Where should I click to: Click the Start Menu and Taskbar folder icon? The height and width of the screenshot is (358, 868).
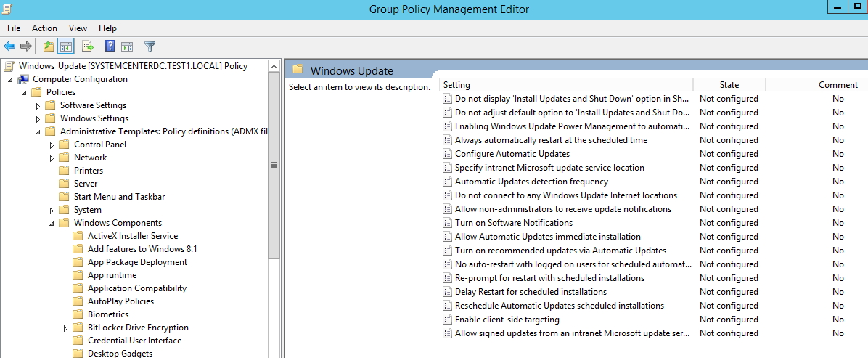(64, 196)
